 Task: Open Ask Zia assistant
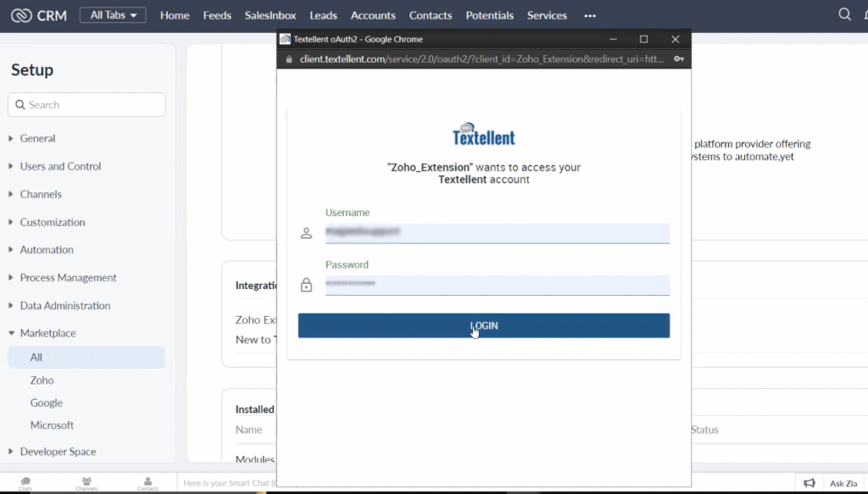pos(843,484)
